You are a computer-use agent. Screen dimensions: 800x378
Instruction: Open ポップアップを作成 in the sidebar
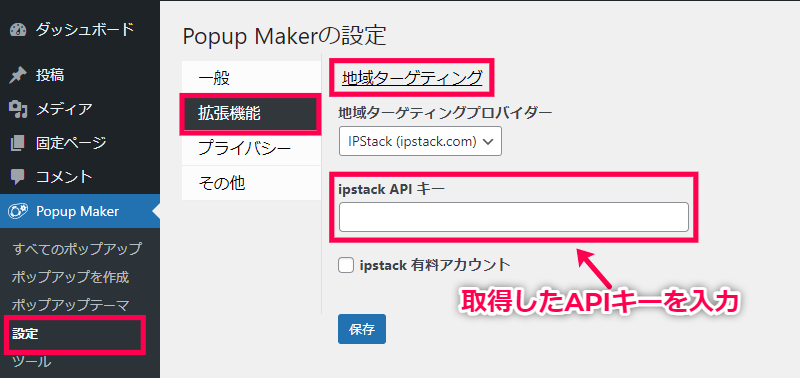pyautogui.click(x=70, y=277)
